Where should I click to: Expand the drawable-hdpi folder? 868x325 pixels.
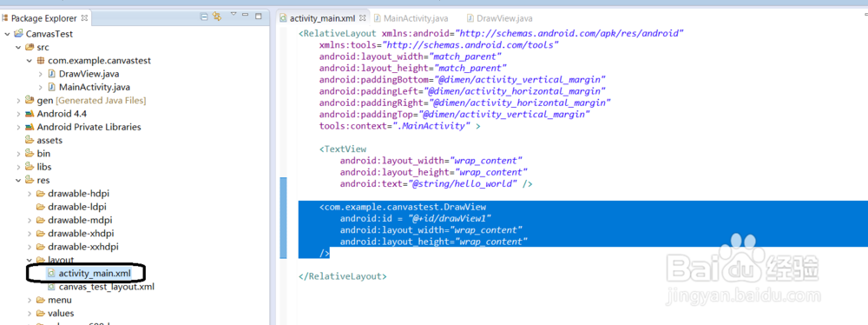[29, 194]
